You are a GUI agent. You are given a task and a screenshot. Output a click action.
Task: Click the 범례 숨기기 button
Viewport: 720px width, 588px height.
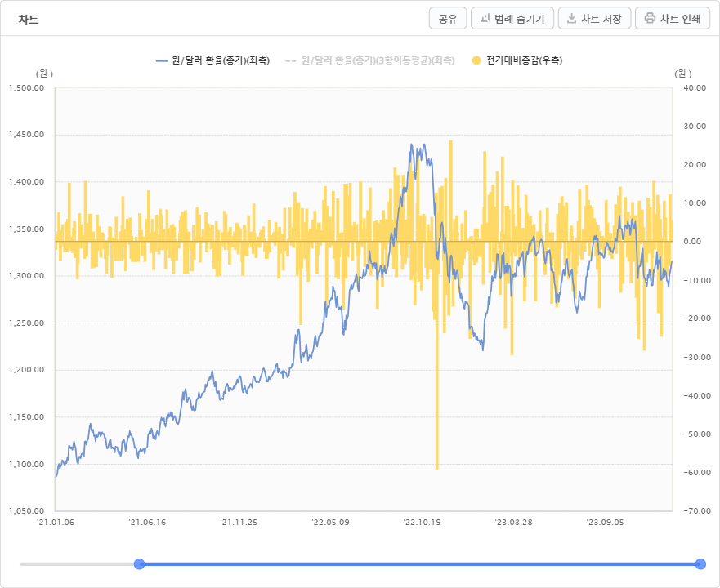[512, 18]
